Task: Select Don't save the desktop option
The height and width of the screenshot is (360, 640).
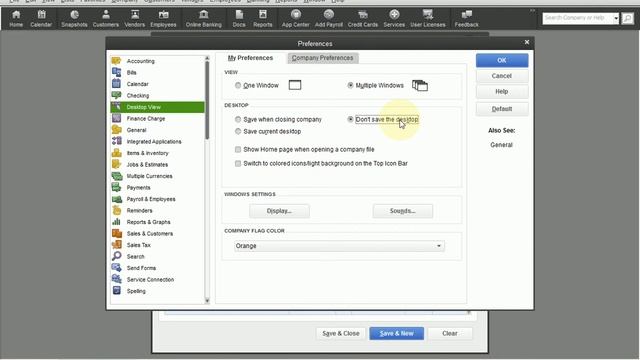Action: pos(350,120)
